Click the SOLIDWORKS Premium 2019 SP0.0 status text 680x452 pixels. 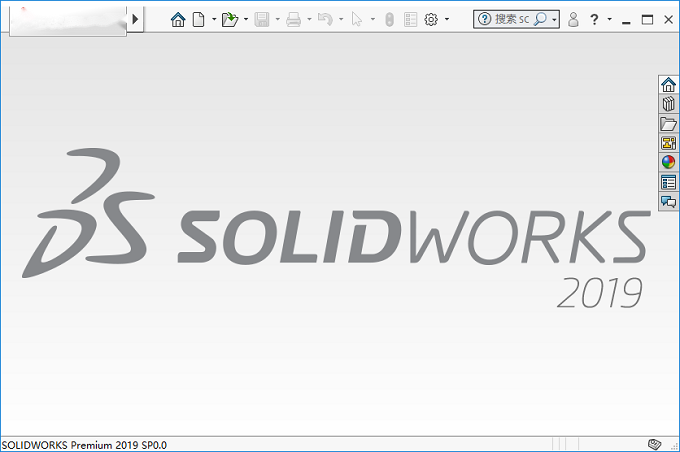(84, 445)
